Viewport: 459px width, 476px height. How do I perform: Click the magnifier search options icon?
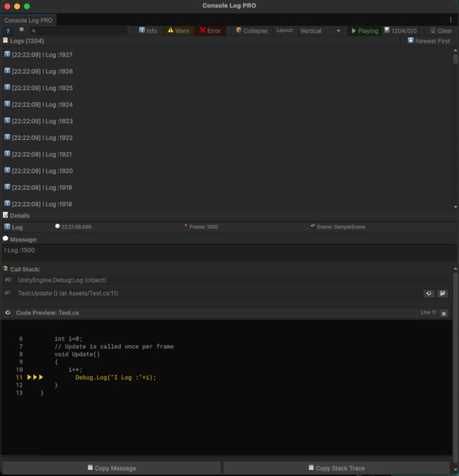pyautogui.click(x=22, y=30)
